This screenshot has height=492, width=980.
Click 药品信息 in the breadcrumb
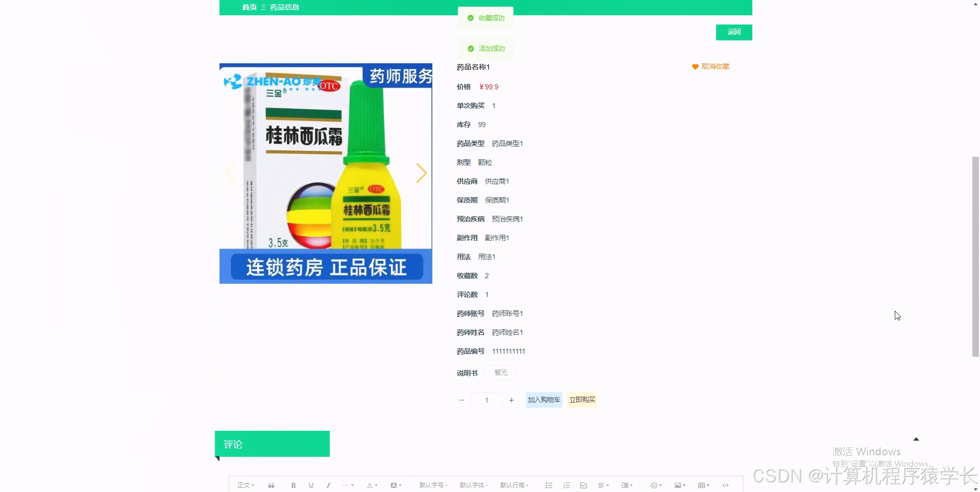tap(284, 7)
